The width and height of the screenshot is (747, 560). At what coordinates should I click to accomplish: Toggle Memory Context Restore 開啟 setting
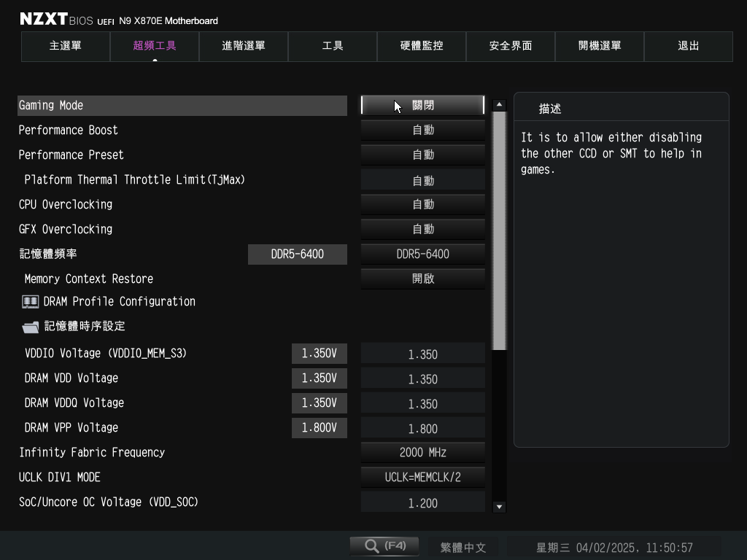click(423, 279)
